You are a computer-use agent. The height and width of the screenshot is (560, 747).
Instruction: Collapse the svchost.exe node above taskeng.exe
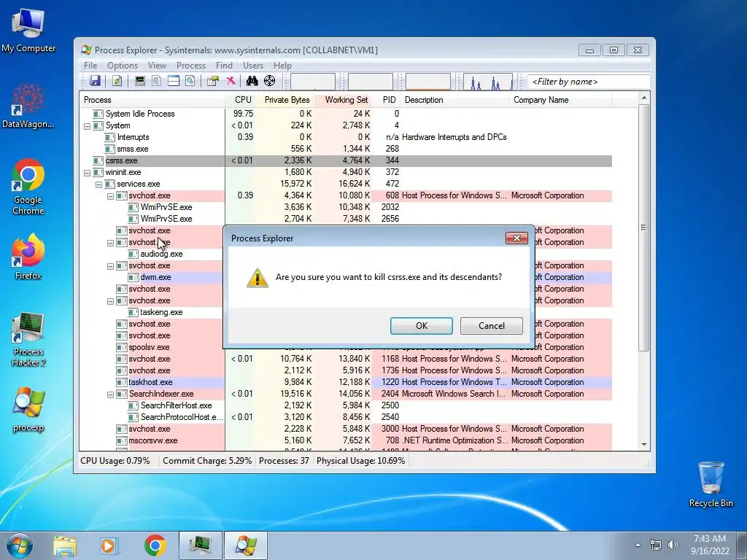point(111,301)
